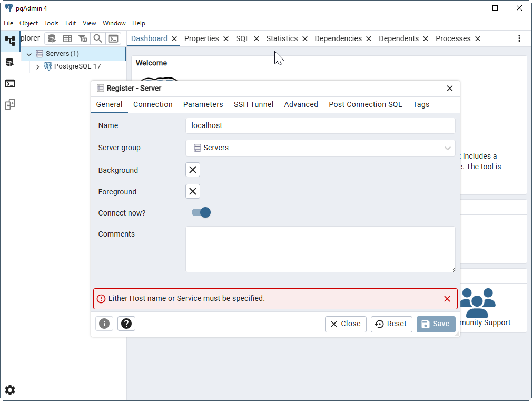
Task: Click the Search Objects magnifier icon
Action: click(x=98, y=38)
